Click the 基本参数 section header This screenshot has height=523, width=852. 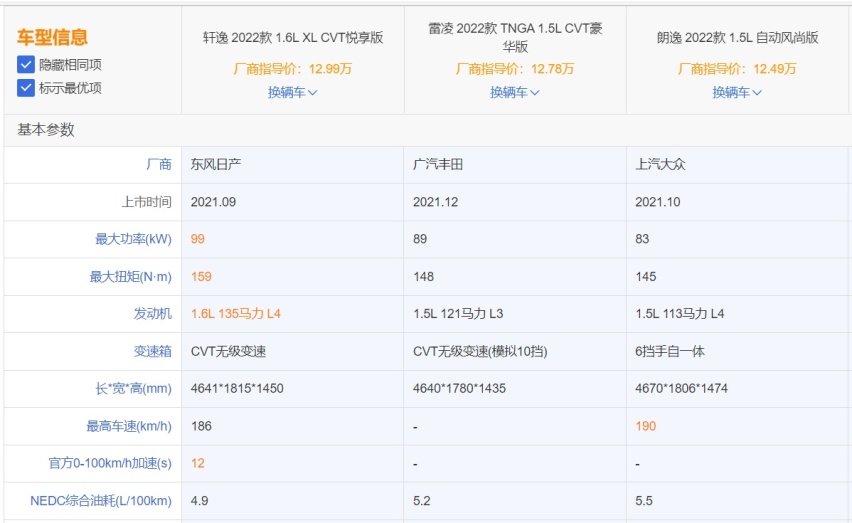pos(46,130)
